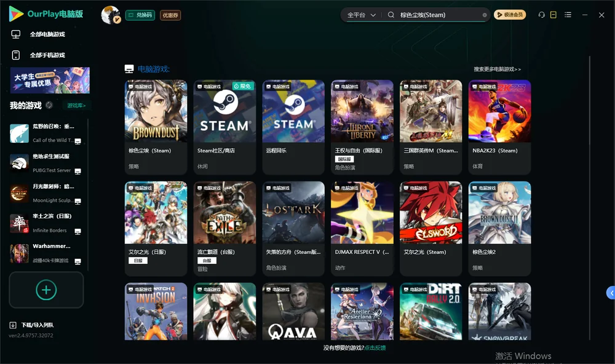Open the 大学生专属优惠 banner
615x364 pixels.
(x=50, y=81)
